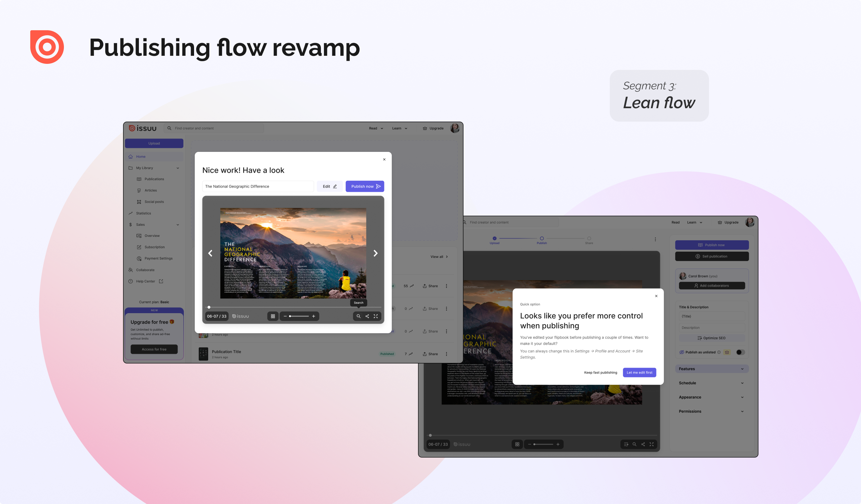Expand the Features section in the right panel

pyautogui.click(x=712, y=369)
